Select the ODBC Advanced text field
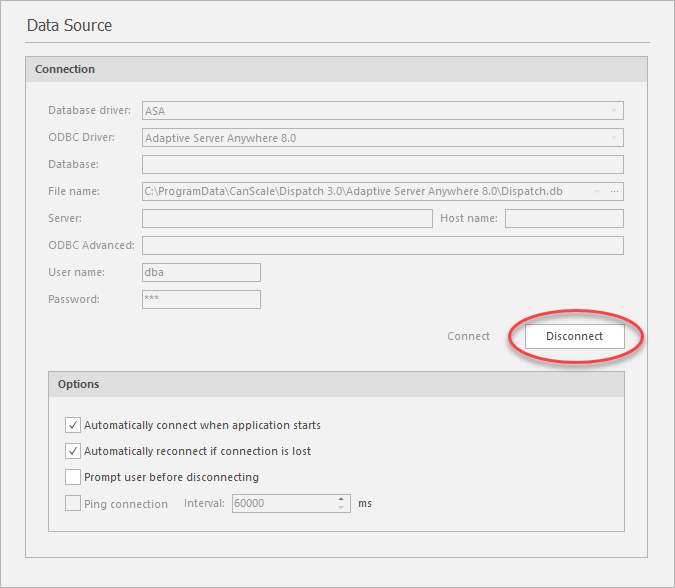This screenshot has height=588, width=675. coord(382,245)
